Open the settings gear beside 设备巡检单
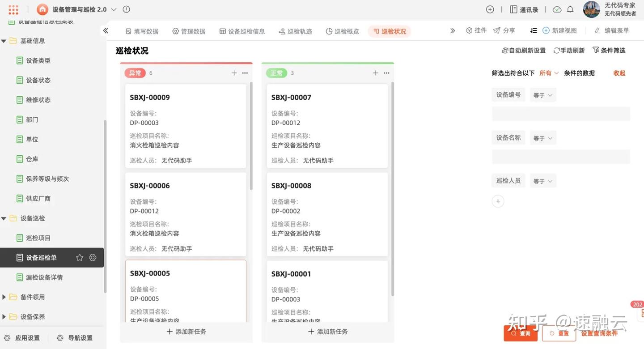 [x=92, y=257]
